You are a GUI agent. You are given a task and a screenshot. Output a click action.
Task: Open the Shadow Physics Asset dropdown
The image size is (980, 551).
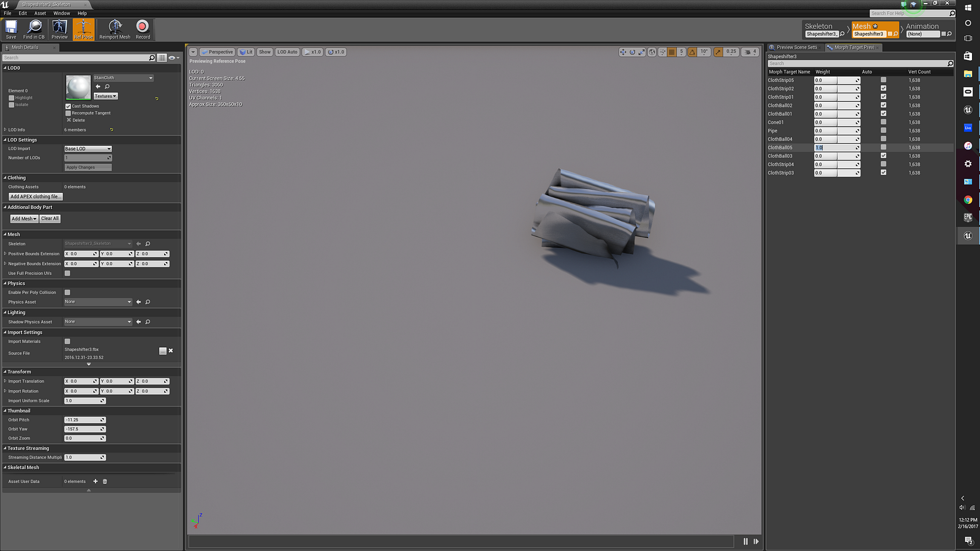[98, 321]
